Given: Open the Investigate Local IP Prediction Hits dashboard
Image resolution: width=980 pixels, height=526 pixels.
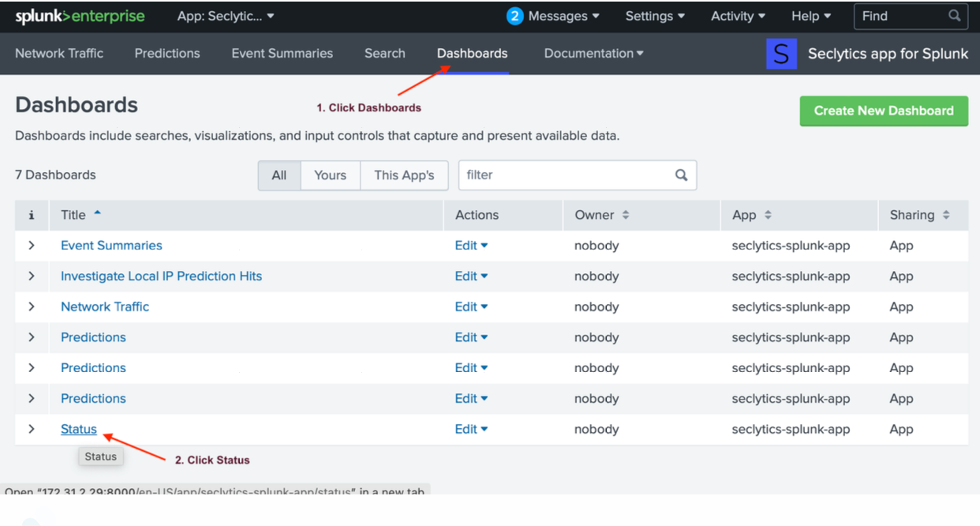Looking at the screenshot, I should (161, 276).
